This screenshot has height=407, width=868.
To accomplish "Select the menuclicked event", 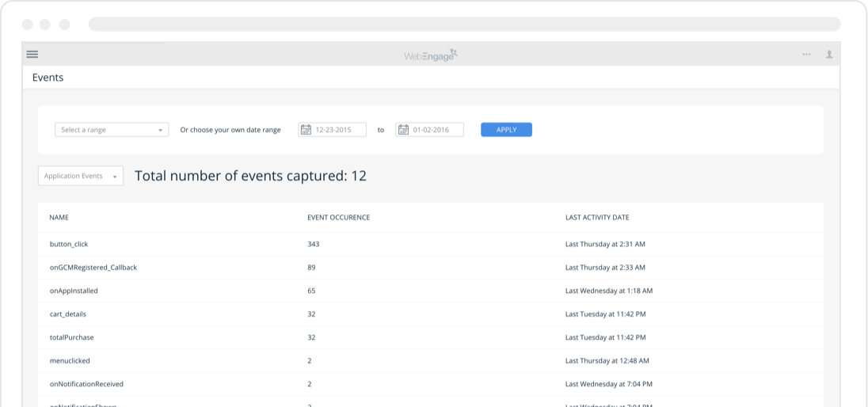I will [x=431, y=360].
